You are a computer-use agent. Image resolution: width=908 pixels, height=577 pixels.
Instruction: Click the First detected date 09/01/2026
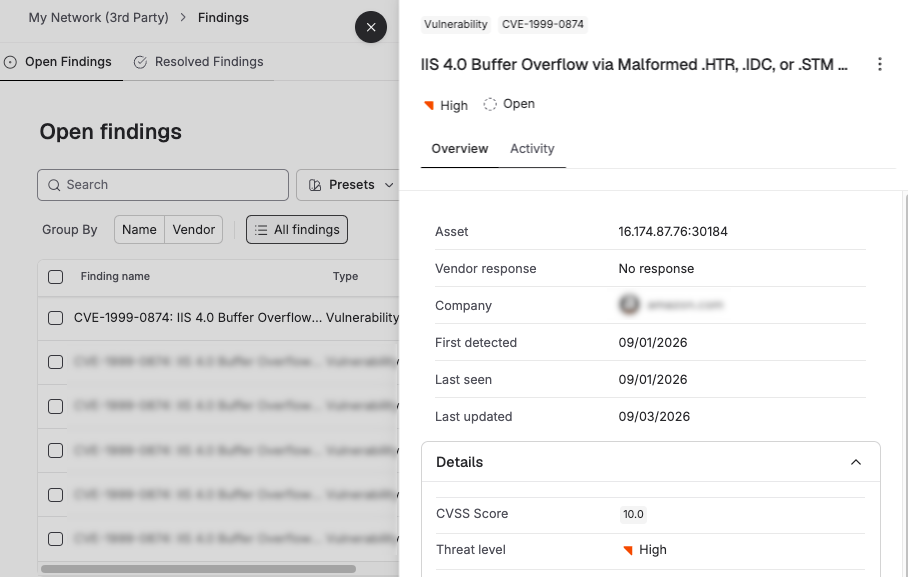(653, 343)
